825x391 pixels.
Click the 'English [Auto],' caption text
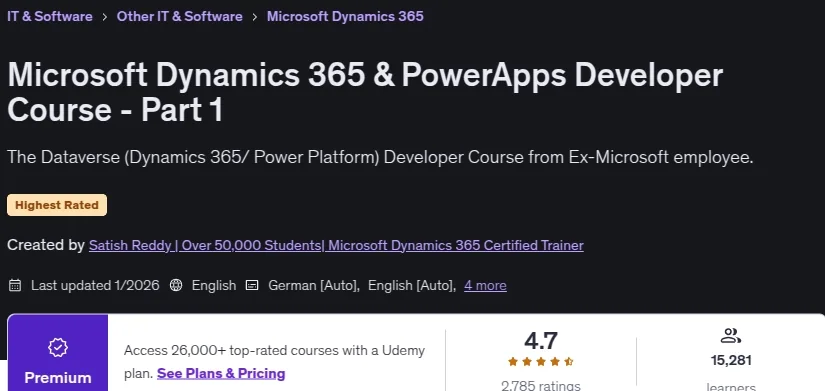412,285
